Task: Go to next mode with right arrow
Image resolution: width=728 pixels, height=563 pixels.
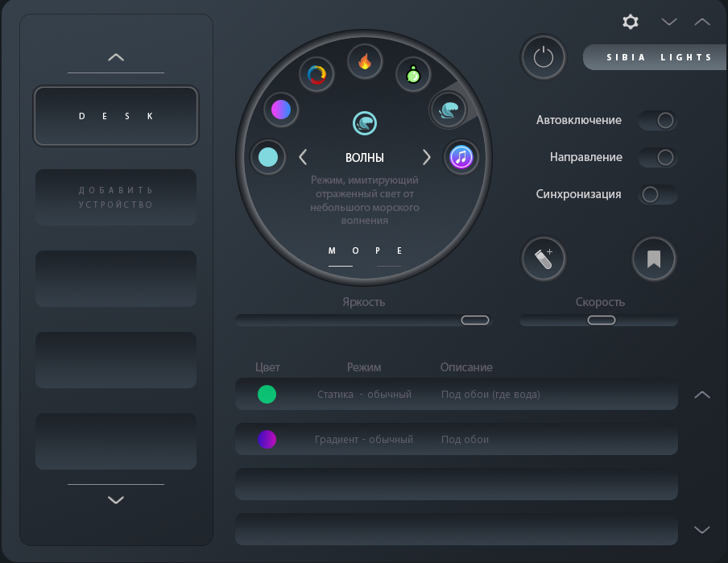Action: [x=426, y=157]
